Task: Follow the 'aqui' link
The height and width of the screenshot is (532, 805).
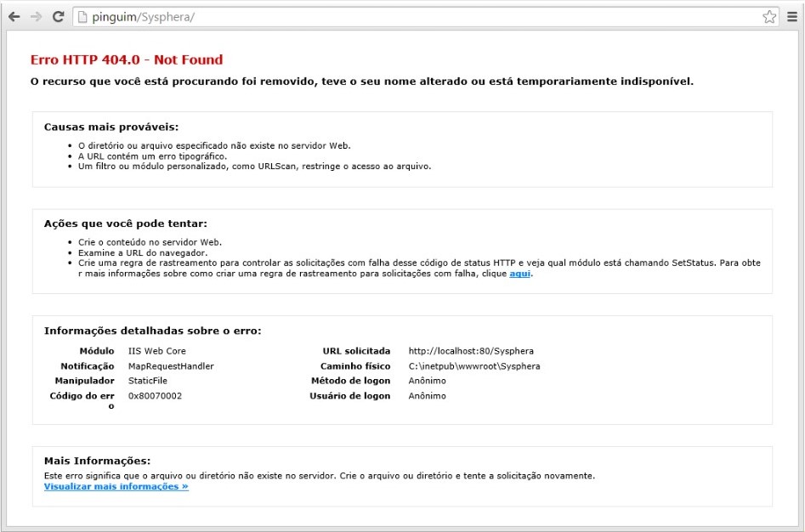Action: click(x=519, y=274)
